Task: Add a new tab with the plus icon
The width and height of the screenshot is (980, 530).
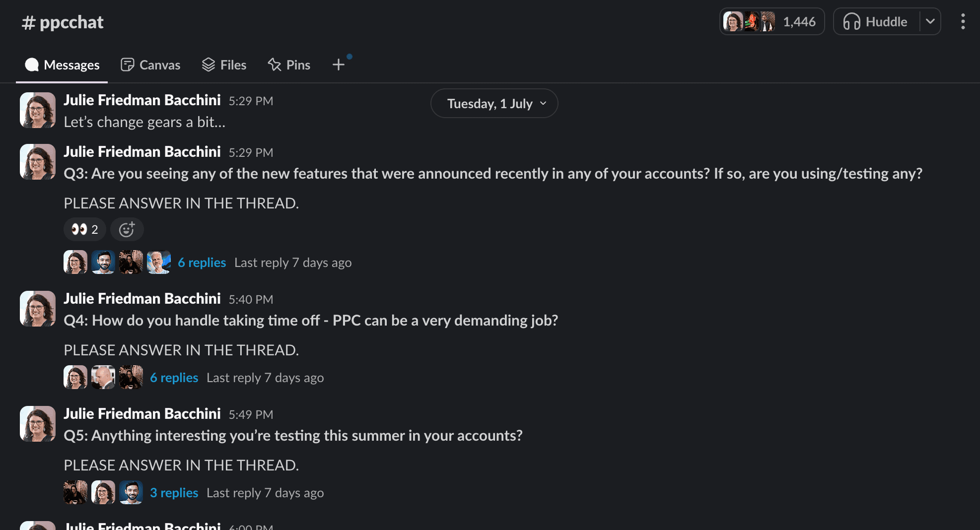Action: coord(338,65)
